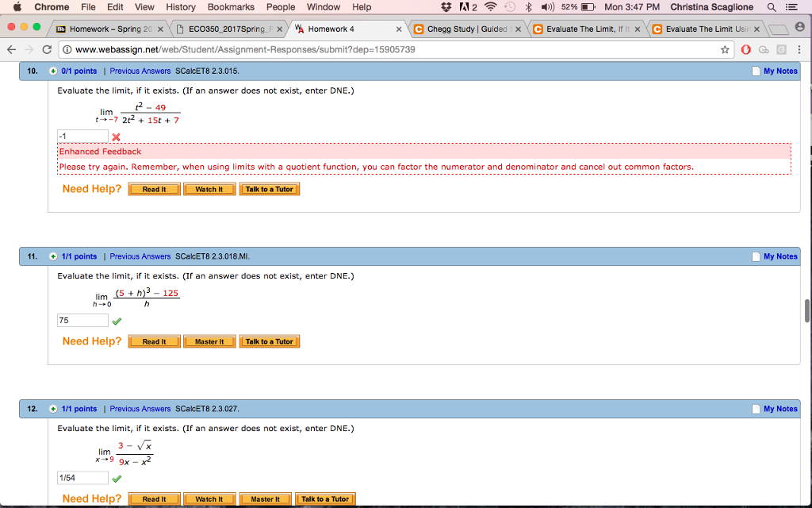Open the Window menu
The width and height of the screenshot is (812, 508).
click(x=324, y=6)
